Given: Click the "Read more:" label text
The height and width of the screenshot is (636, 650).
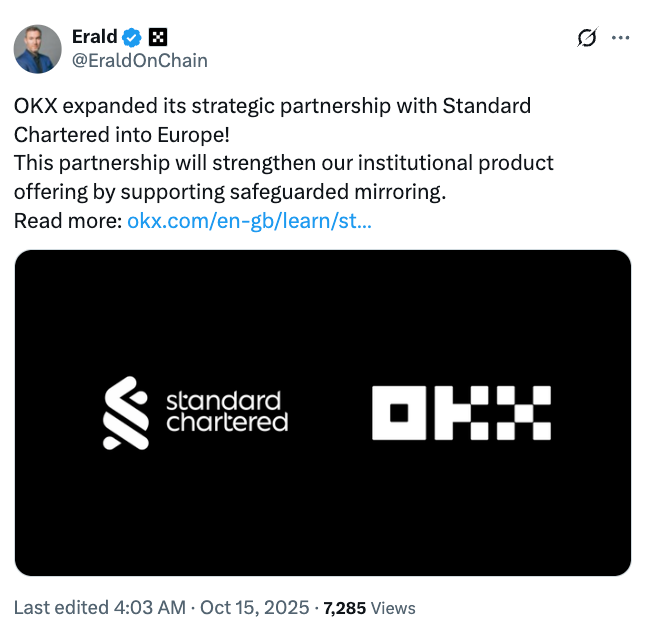Looking at the screenshot, I should pyautogui.click(x=68, y=220).
